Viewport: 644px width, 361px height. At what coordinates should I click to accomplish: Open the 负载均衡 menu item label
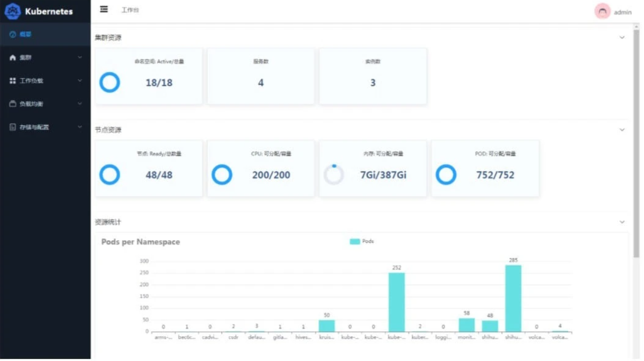[x=31, y=104]
